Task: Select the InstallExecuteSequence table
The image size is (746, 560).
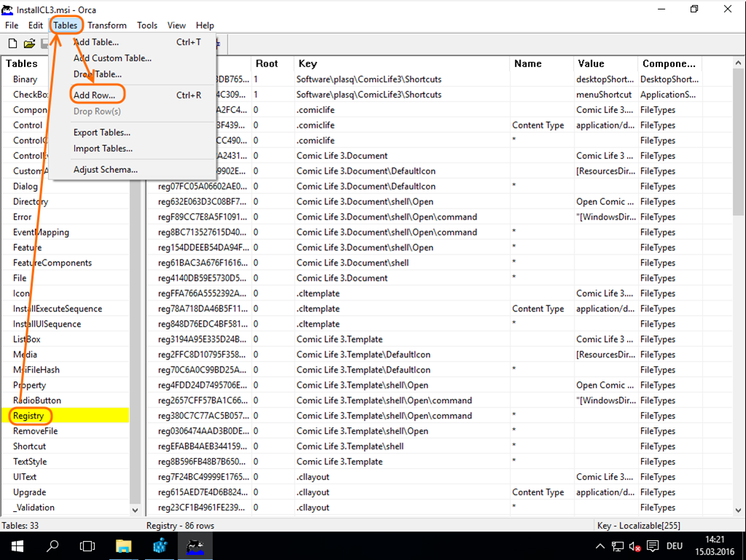Action: click(58, 308)
